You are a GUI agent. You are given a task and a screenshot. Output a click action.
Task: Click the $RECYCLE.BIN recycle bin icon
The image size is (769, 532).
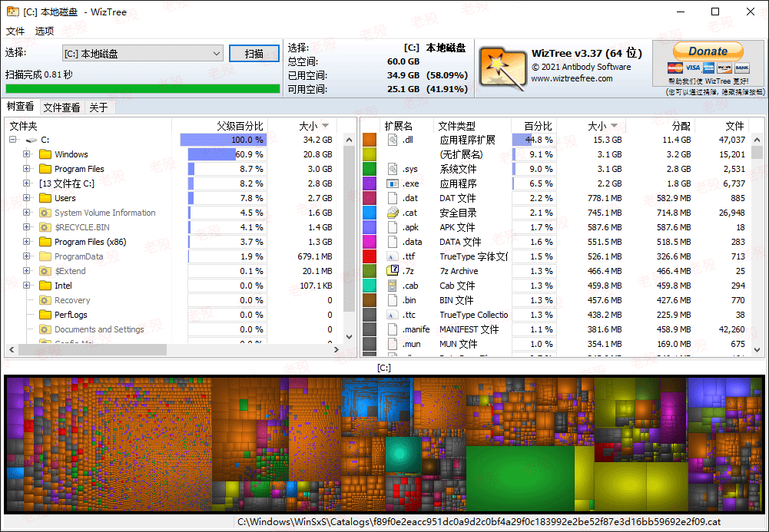pos(45,227)
